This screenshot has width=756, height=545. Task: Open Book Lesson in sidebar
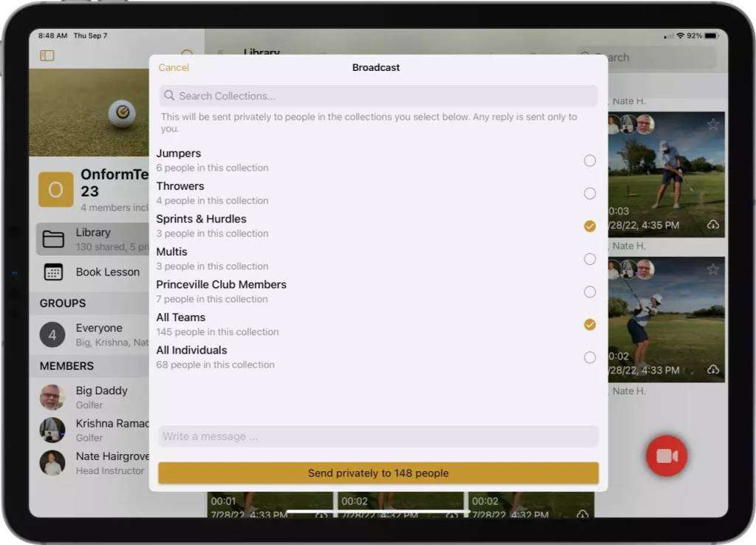pyautogui.click(x=92, y=272)
